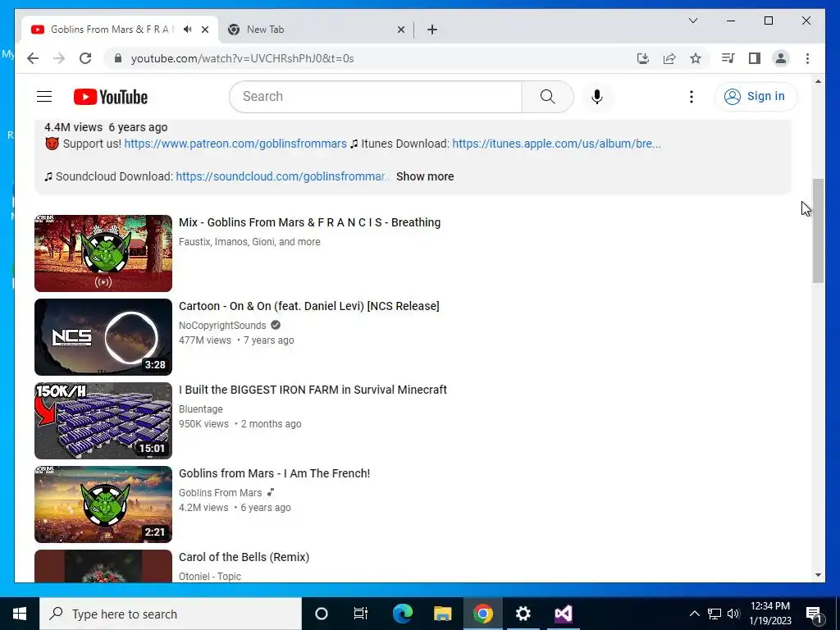The width and height of the screenshot is (840, 630).
Task: Close the Goblins From Mars tab
Action: pyautogui.click(x=204, y=30)
